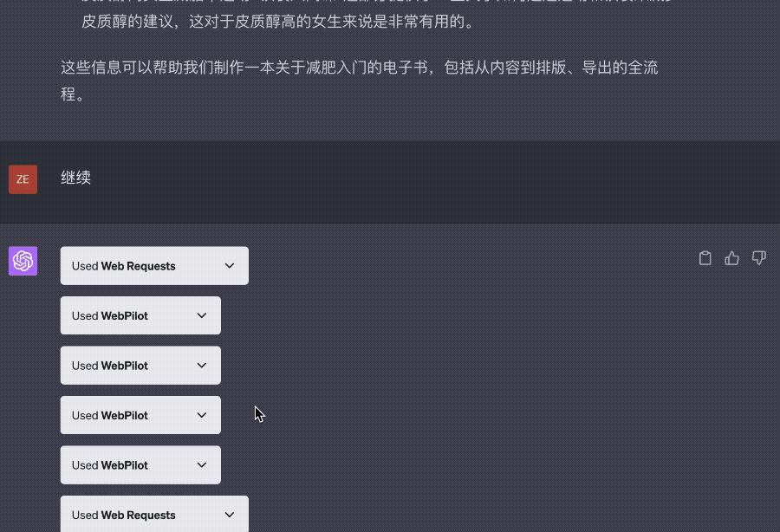Image resolution: width=780 pixels, height=532 pixels.
Task: Click the 继续 user message text
Action: tap(75, 178)
